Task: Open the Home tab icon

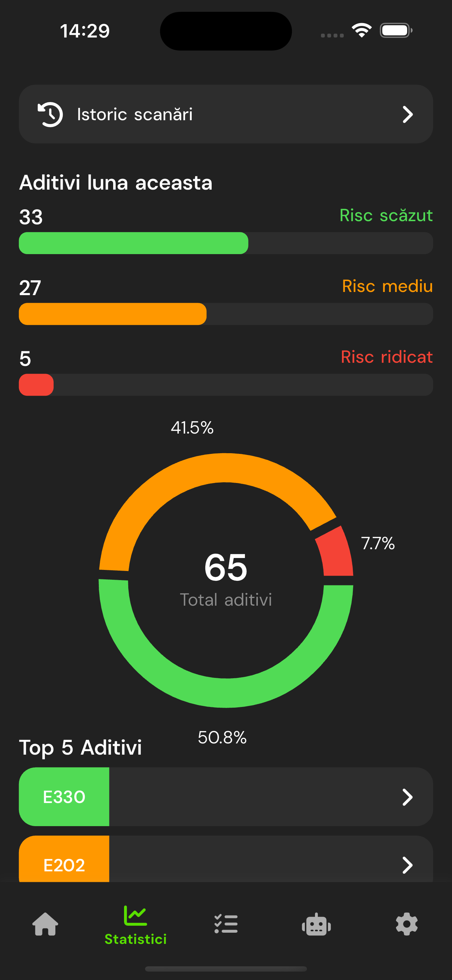Action: pyautogui.click(x=45, y=924)
